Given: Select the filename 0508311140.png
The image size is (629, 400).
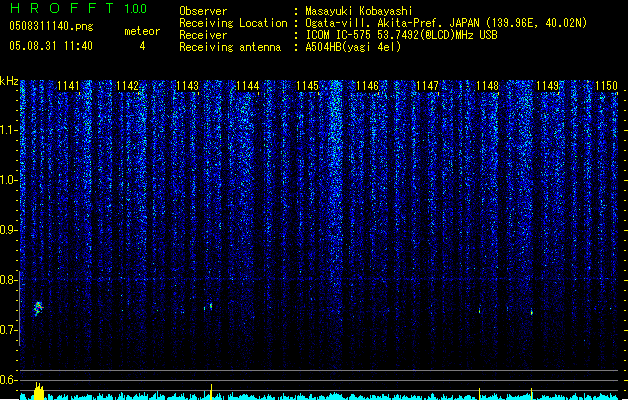Looking at the screenshot, I should 51,26.
